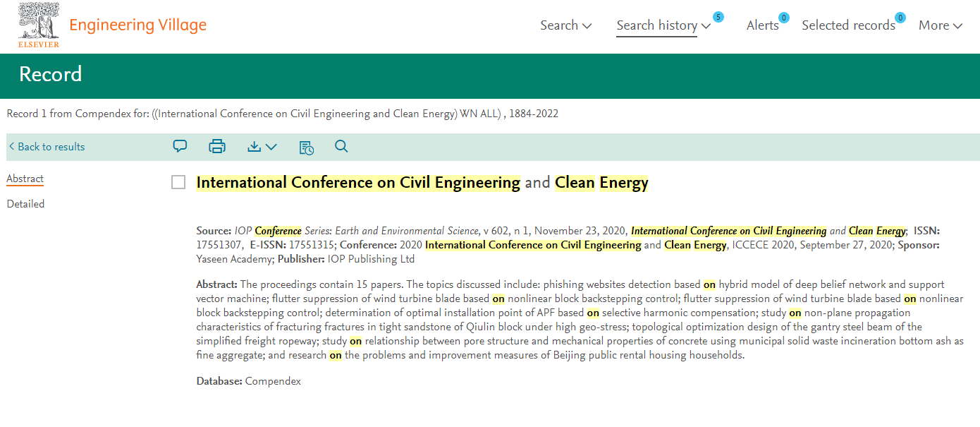Click the download arrow icon
980x427 pixels.
[255, 147]
